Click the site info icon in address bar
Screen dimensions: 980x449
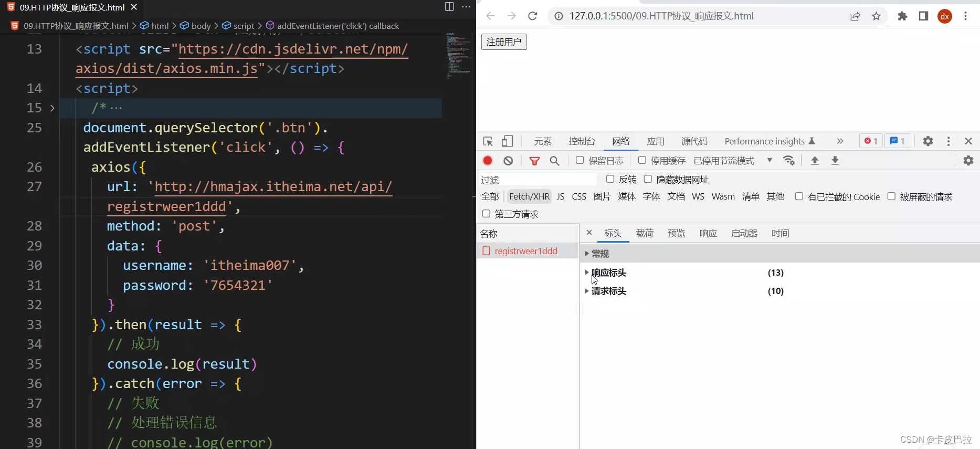[x=559, y=16]
